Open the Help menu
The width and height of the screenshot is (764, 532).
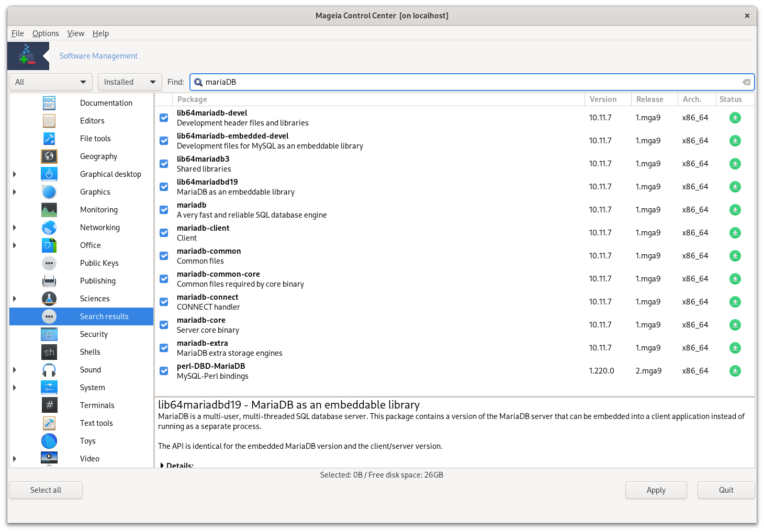point(100,33)
